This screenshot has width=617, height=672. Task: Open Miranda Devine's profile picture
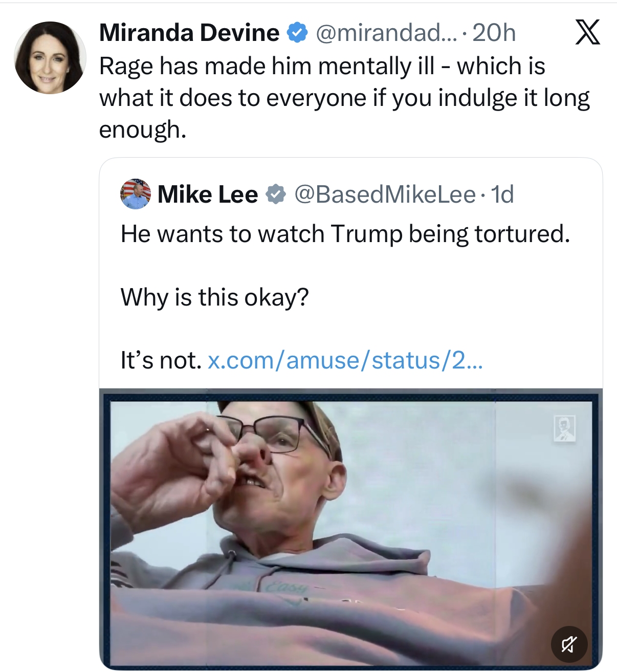click(x=50, y=58)
